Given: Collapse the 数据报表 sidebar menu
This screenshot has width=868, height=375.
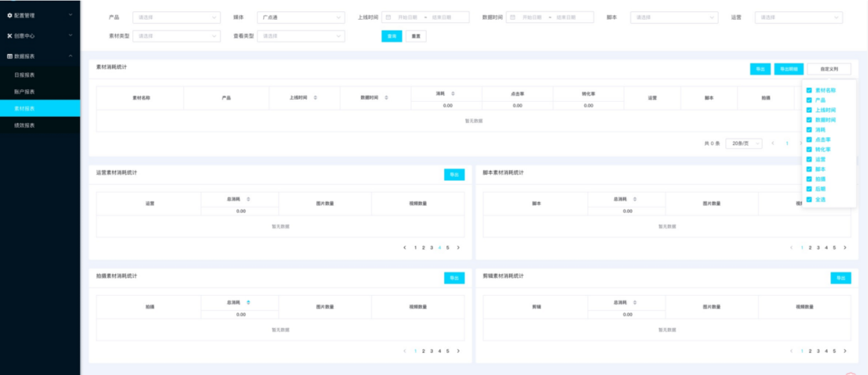Looking at the screenshot, I should click(40, 56).
